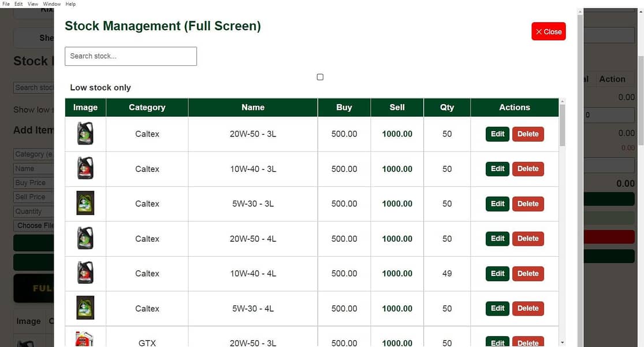The width and height of the screenshot is (644, 347).
Task: Delete the GTX 20W-50 - 3L item
Action: [x=528, y=342]
